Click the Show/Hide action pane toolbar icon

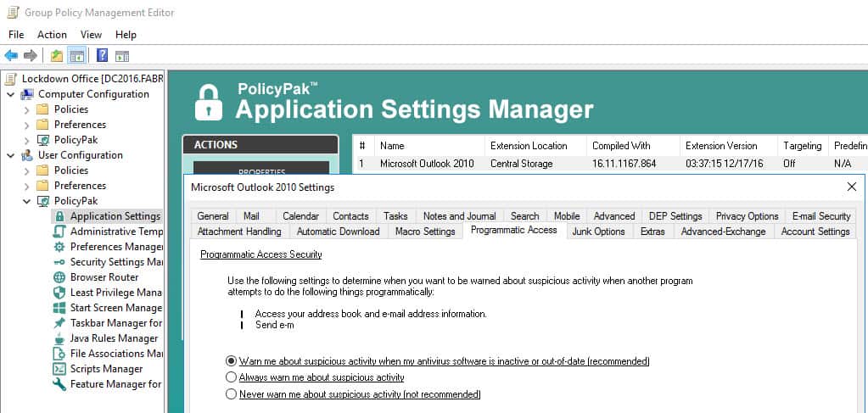[x=122, y=55]
